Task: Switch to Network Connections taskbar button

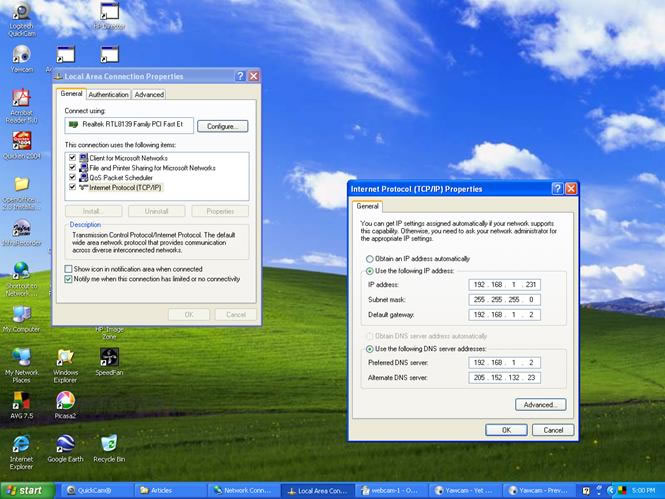Action: (x=244, y=491)
